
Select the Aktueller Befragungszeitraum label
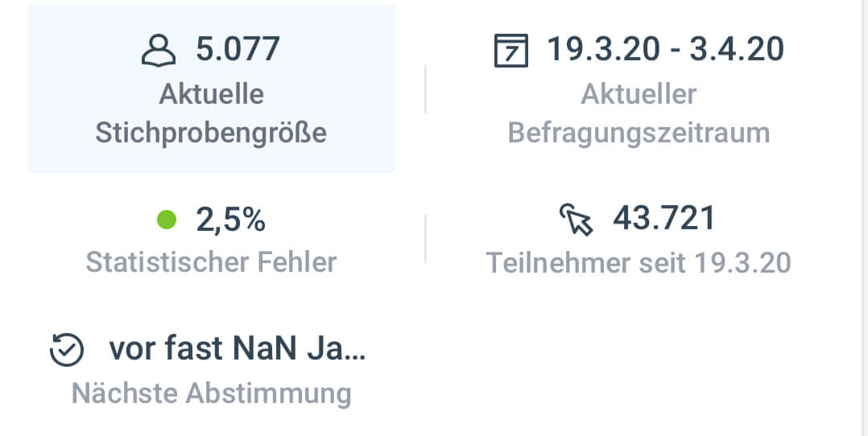pyautogui.click(x=639, y=113)
